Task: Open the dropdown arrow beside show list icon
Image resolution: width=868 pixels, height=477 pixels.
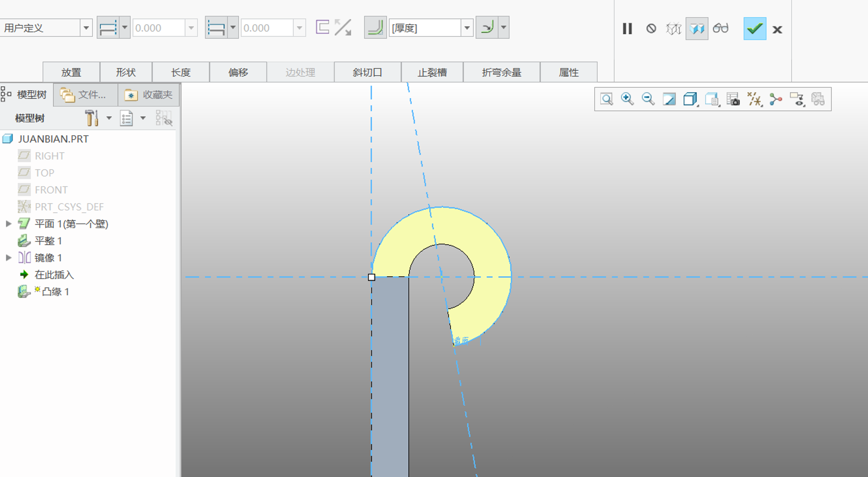Action: (143, 118)
